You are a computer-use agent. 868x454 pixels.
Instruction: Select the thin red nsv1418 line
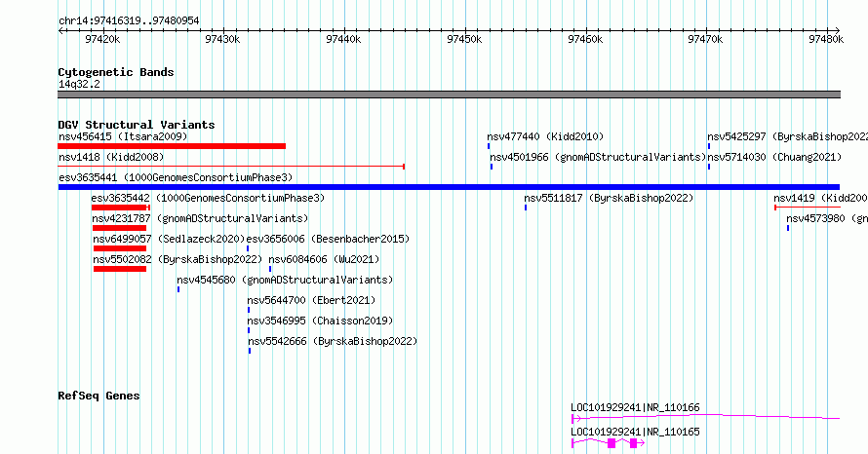(x=231, y=167)
